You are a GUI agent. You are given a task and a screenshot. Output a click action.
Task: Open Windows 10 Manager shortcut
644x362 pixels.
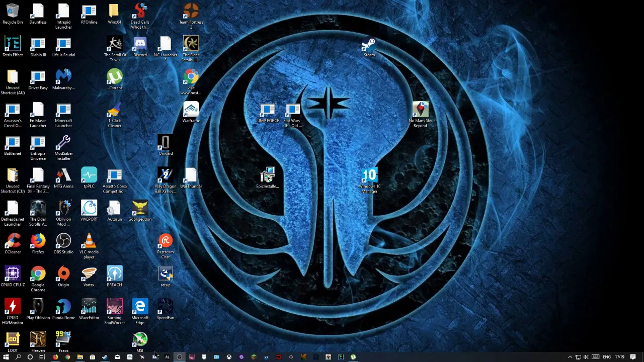(369, 180)
